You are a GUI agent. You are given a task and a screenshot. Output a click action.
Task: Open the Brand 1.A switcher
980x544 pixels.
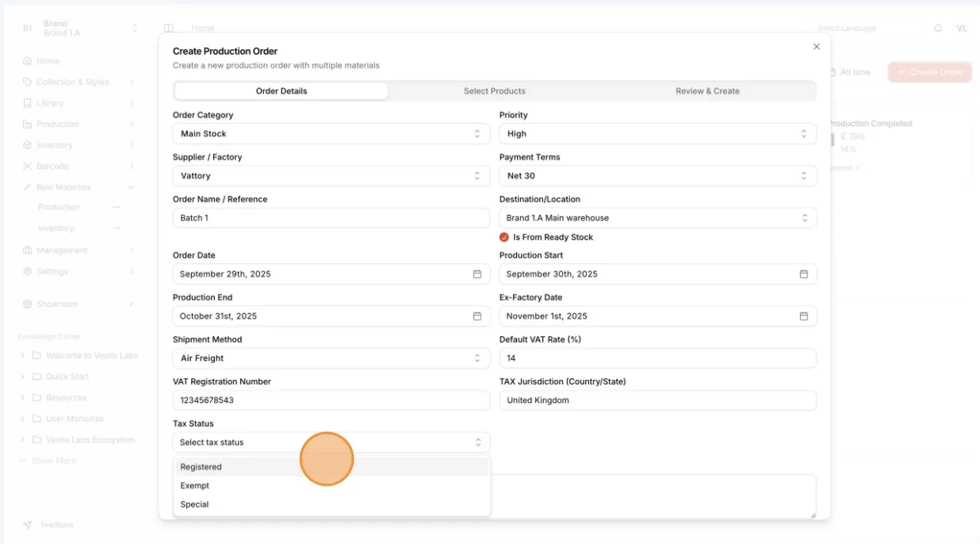pos(79,29)
